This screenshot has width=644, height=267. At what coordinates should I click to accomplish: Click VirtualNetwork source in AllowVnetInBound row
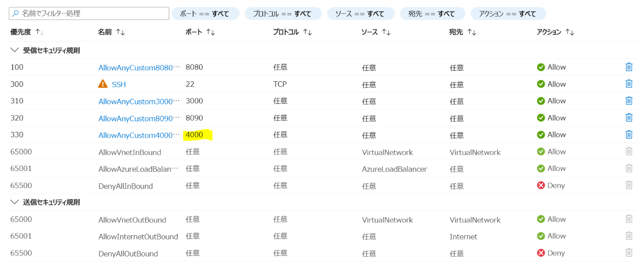pyautogui.click(x=387, y=152)
